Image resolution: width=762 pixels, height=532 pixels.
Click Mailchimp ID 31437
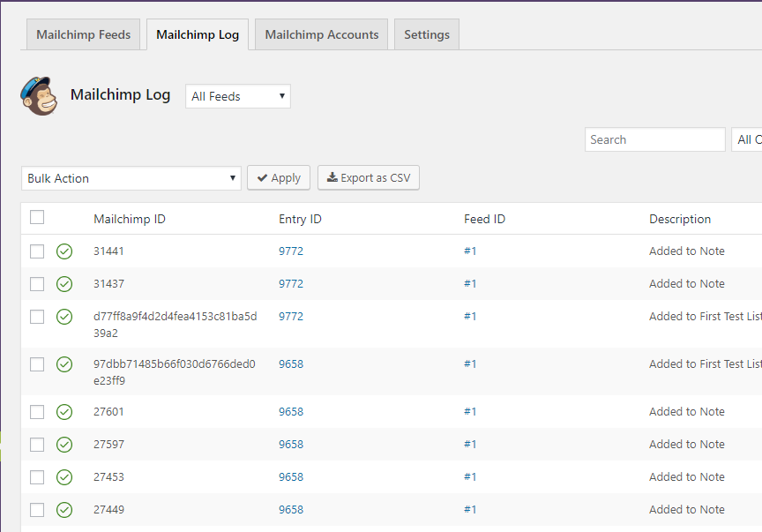coord(108,284)
